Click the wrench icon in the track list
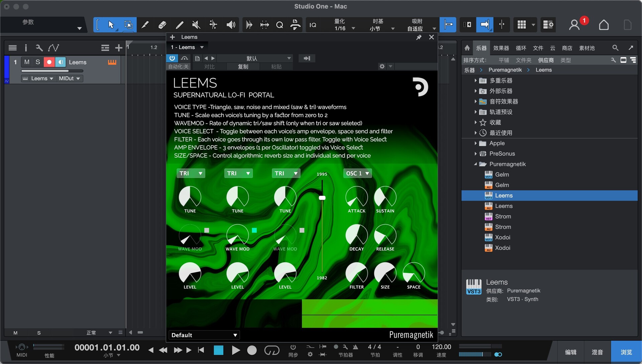 pyautogui.click(x=39, y=48)
